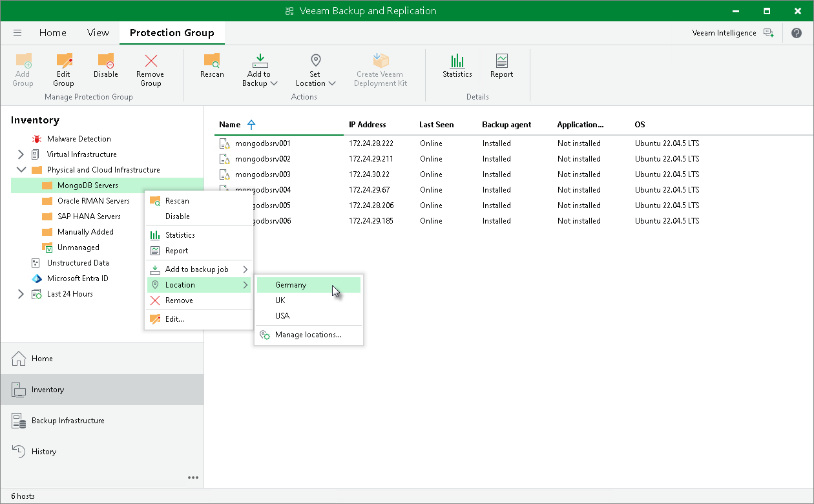Open the History navigation pane
Image resolution: width=814 pixels, height=504 pixels.
click(102, 452)
